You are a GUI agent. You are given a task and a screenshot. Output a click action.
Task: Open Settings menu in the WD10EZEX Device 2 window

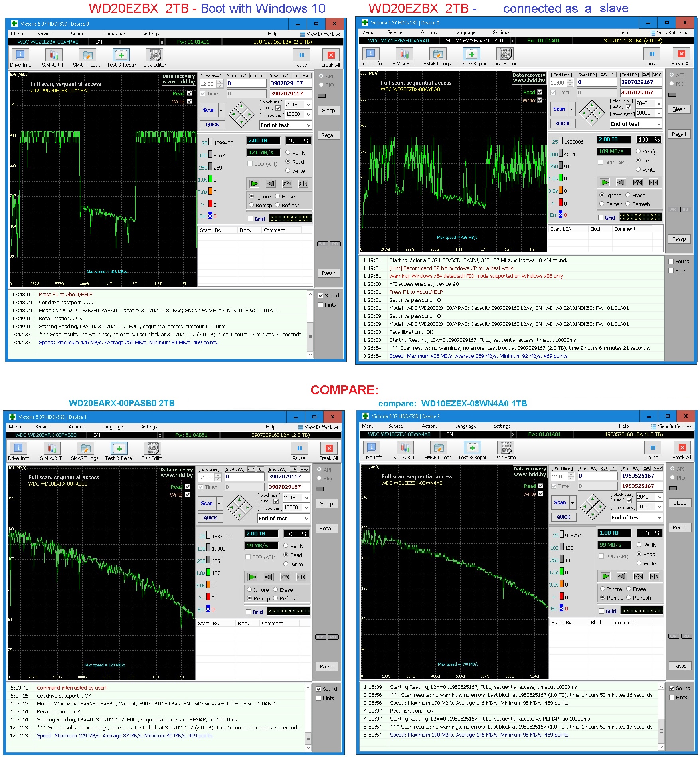(502, 426)
